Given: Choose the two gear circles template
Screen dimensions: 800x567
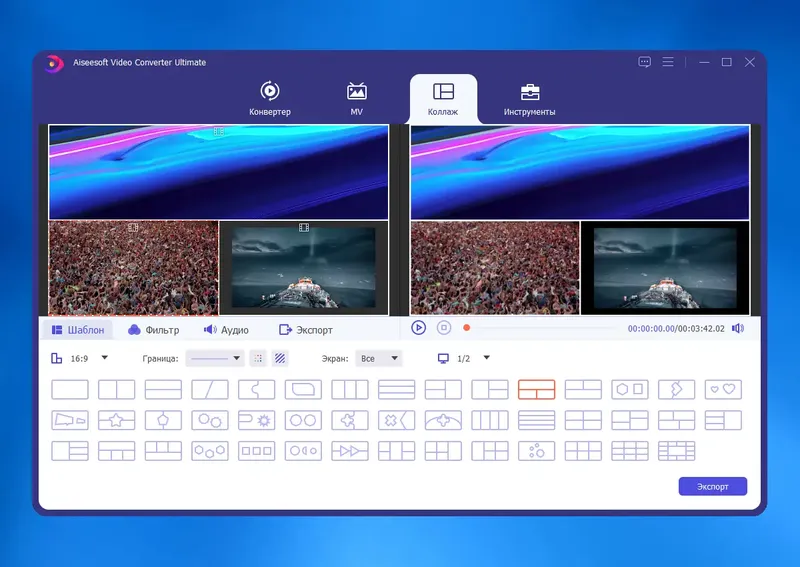Looking at the screenshot, I should tap(210, 421).
